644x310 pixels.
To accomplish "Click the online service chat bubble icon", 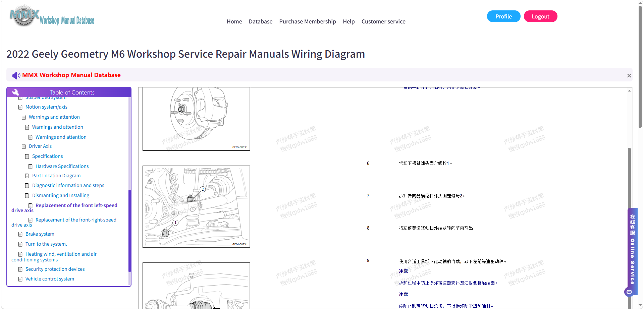I will [x=629, y=292].
